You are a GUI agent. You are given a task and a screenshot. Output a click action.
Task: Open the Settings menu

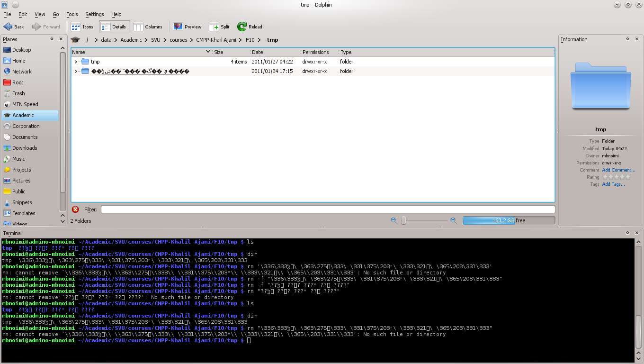(94, 14)
